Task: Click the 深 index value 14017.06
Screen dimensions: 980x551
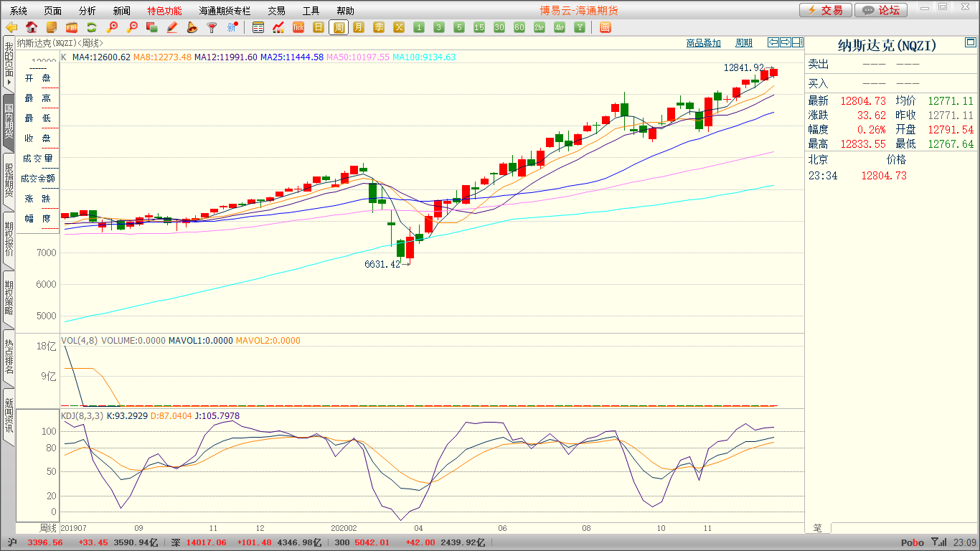Action: pyautogui.click(x=206, y=542)
